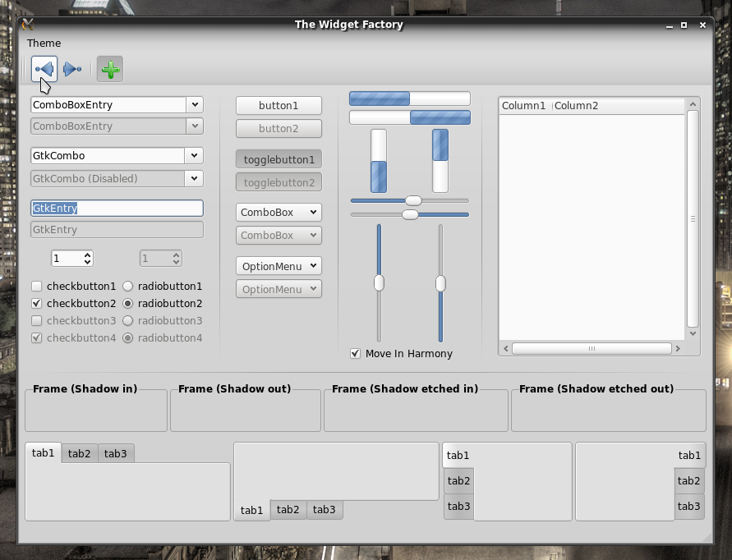732x560 pixels.
Task: Open the greyed-out ComboBox dropdown
Action: (x=279, y=235)
